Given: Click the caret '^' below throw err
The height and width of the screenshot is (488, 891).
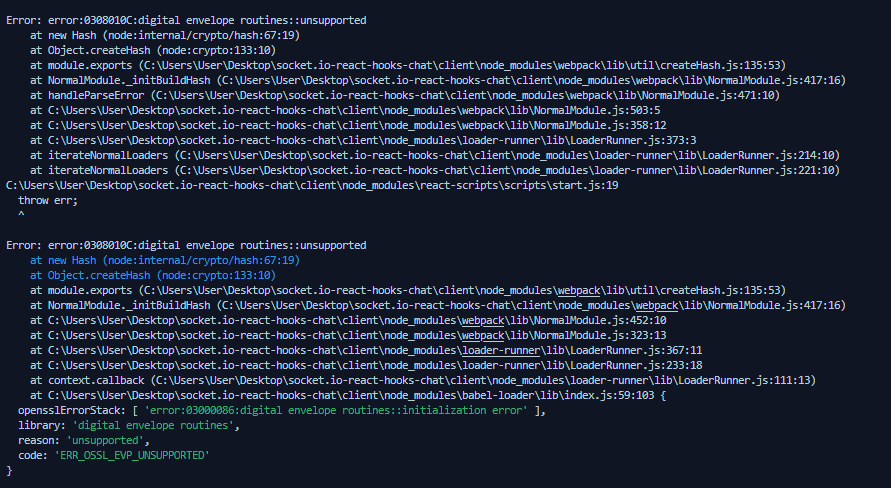Looking at the screenshot, I should [21, 215].
